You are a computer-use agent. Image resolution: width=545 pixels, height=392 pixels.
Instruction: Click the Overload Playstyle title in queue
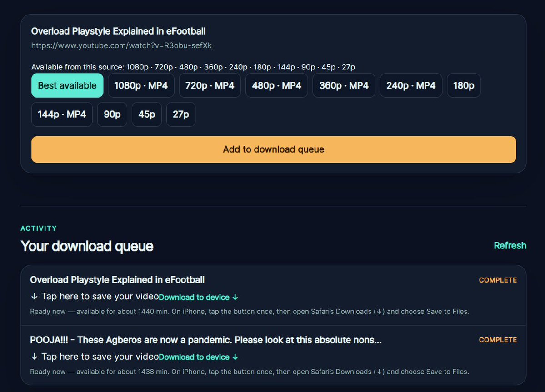(117, 280)
